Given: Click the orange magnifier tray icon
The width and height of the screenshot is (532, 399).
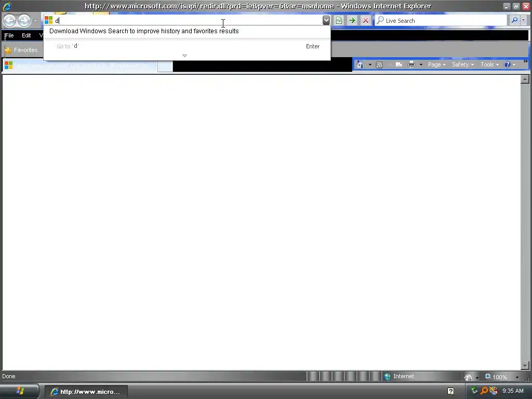Looking at the screenshot, I should click(x=484, y=391).
